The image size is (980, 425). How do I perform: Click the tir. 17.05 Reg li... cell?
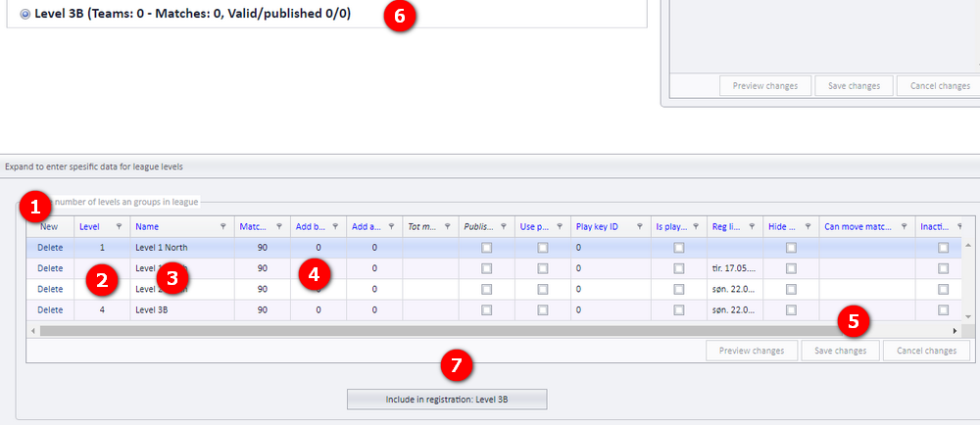[x=735, y=268]
